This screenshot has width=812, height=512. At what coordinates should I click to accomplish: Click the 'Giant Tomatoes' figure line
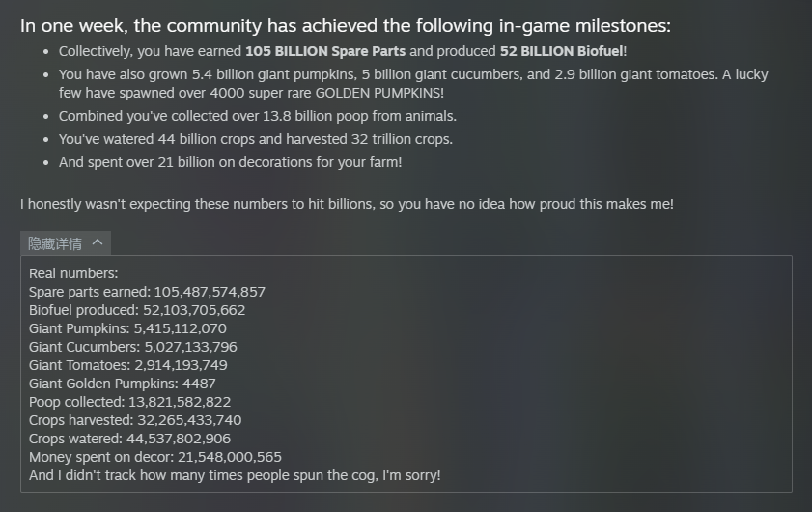click(x=127, y=365)
